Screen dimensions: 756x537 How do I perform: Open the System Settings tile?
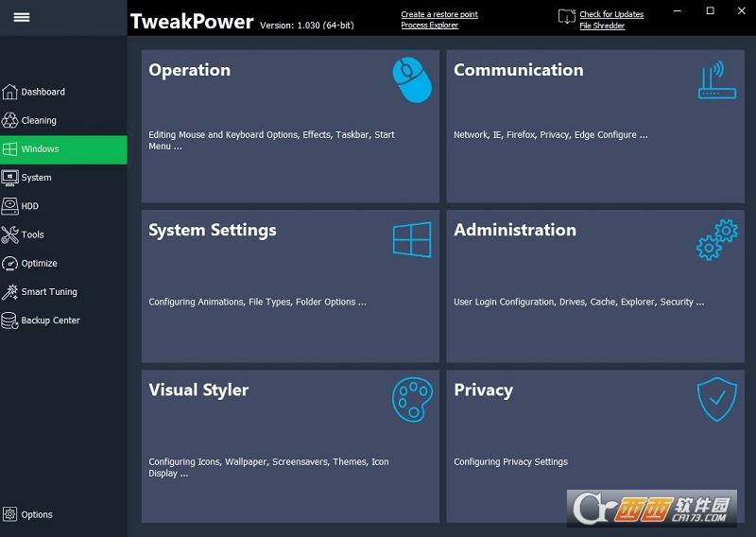290,286
